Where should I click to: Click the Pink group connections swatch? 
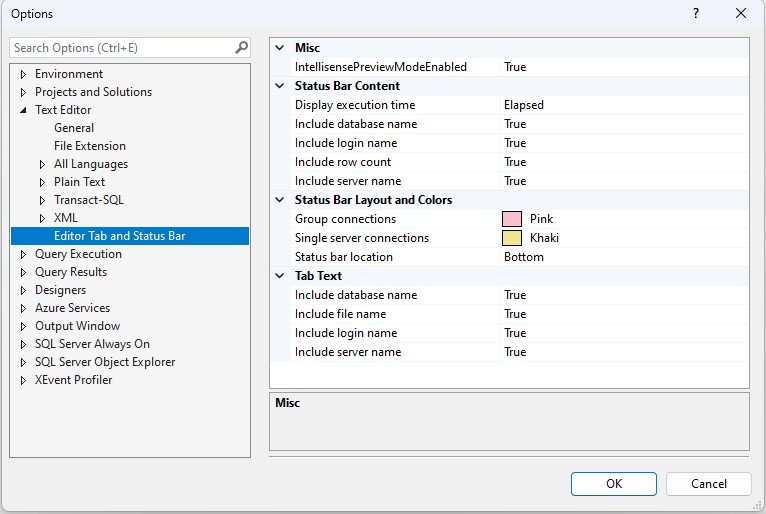[x=512, y=219]
